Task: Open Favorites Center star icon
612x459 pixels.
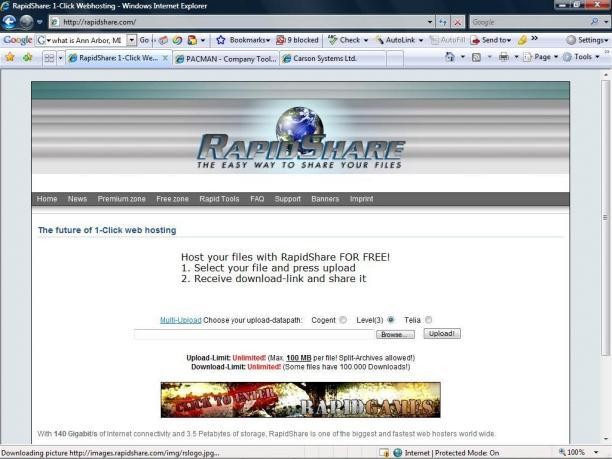Action: (10, 57)
